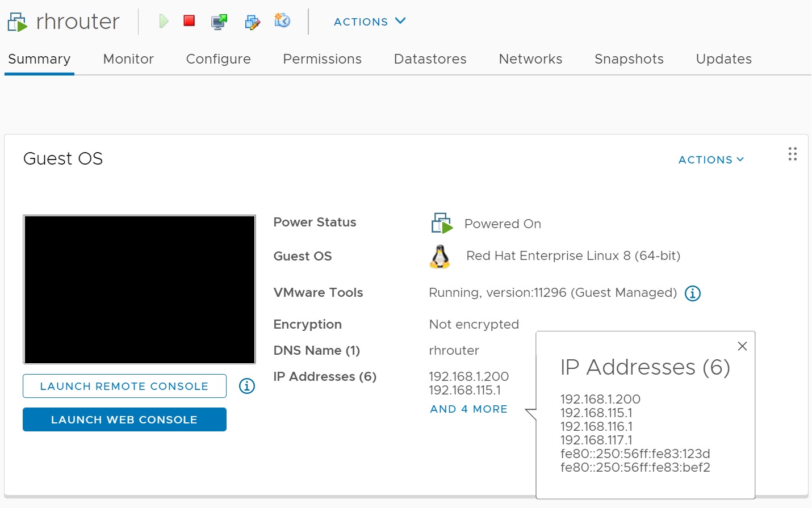The height and width of the screenshot is (508, 812).
Task: Go to the Snapshots tab
Action: tap(629, 59)
